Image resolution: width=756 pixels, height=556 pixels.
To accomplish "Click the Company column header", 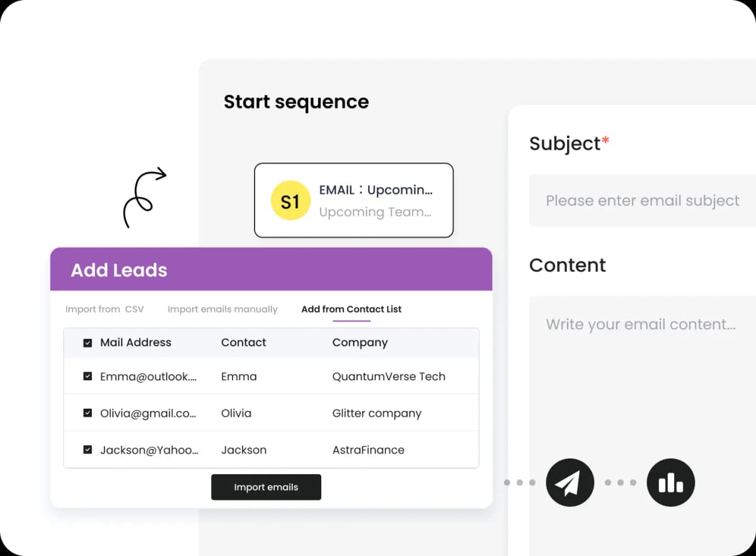I will tap(360, 343).
